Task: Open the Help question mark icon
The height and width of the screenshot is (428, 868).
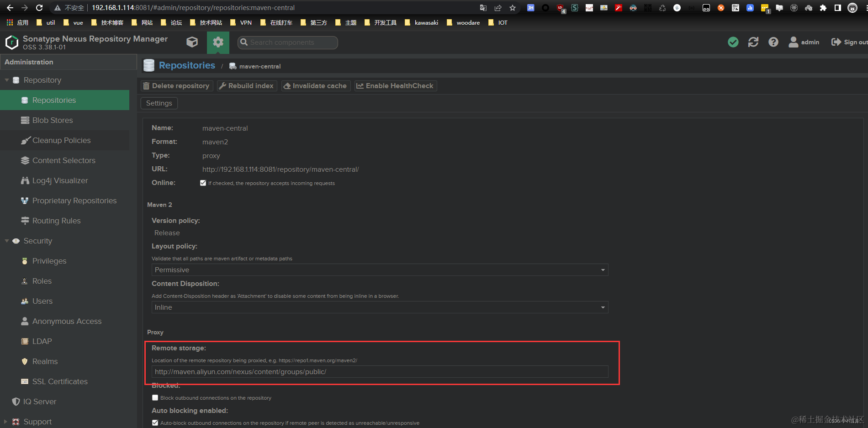Action: click(x=773, y=42)
